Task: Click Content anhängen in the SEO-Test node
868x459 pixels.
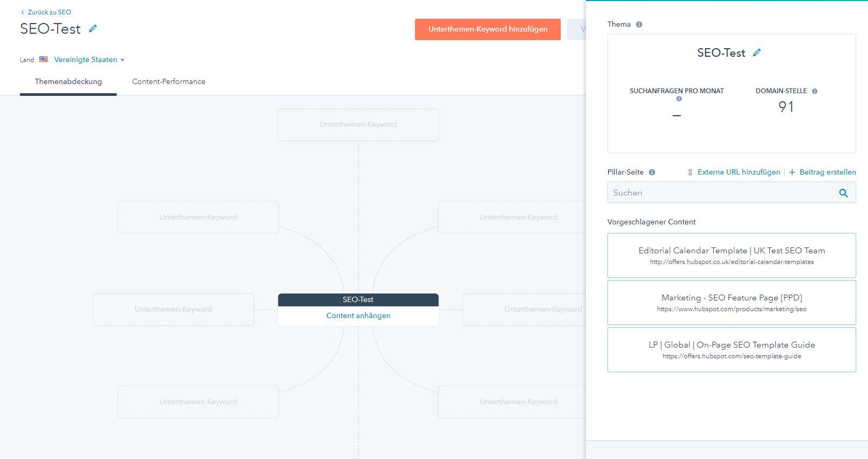Action: 358,315
